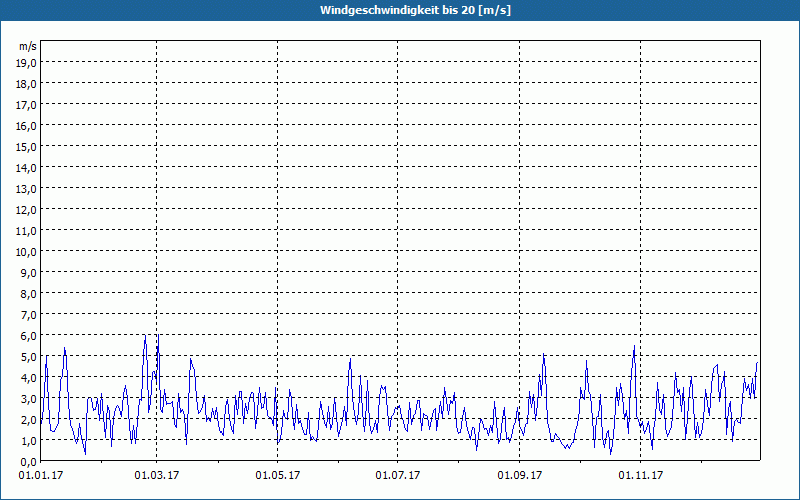The image size is (800, 500).
Task: Click the 01.05.17 date on x-axis
Action: point(277,476)
